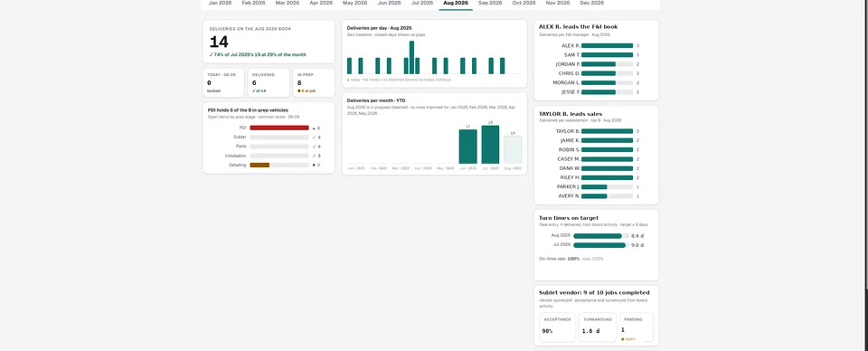
Task: Open the Today 08-09 booked card
Action: tap(223, 82)
